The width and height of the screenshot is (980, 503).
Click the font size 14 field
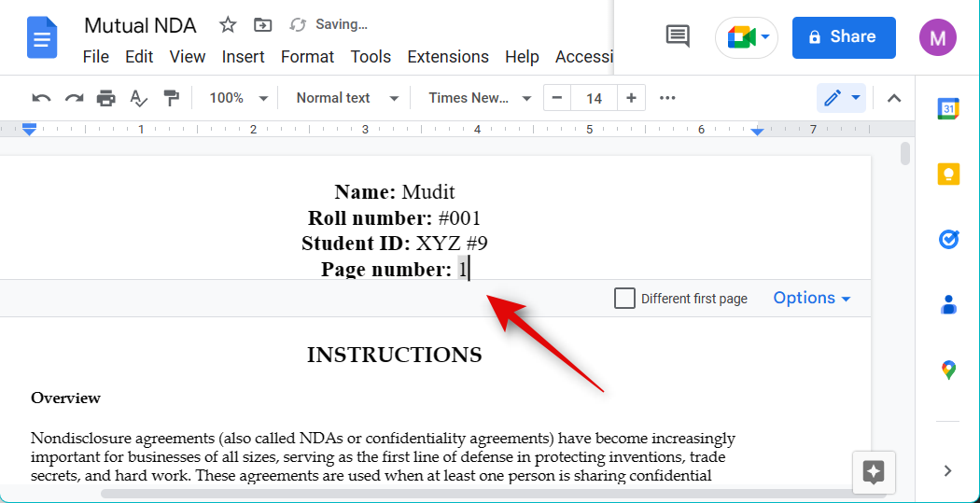click(x=594, y=98)
